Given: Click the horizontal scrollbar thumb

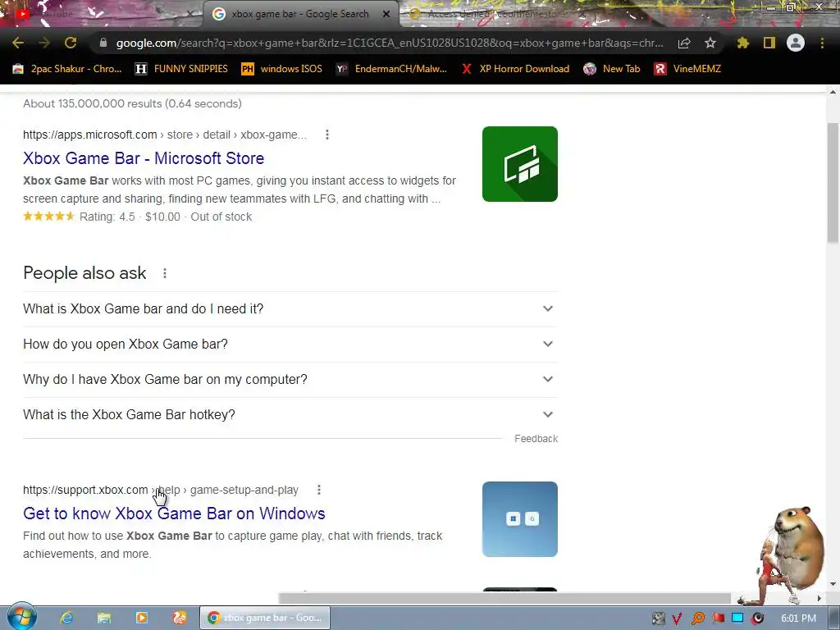Looking at the screenshot, I should pos(504,598).
